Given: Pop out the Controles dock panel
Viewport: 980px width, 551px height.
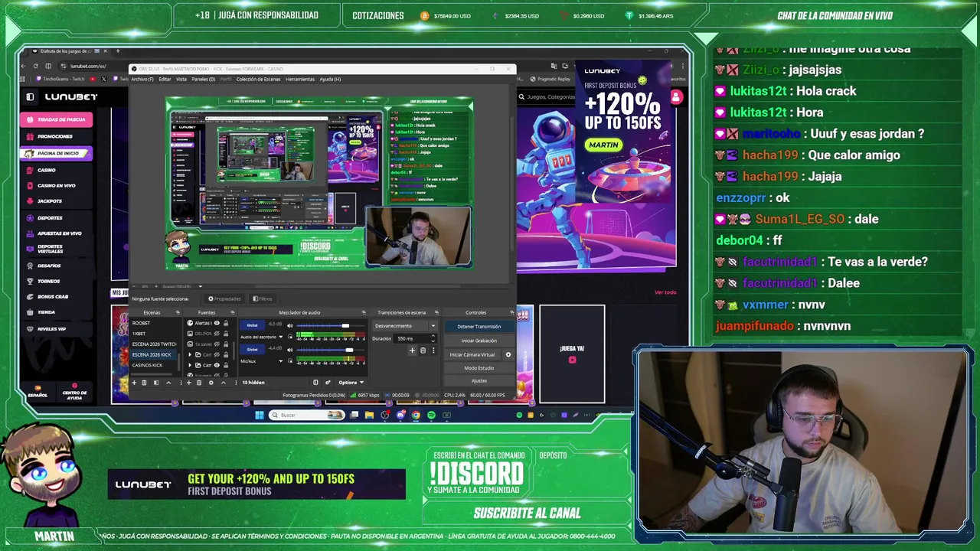Looking at the screenshot, I should tap(511, 312).
